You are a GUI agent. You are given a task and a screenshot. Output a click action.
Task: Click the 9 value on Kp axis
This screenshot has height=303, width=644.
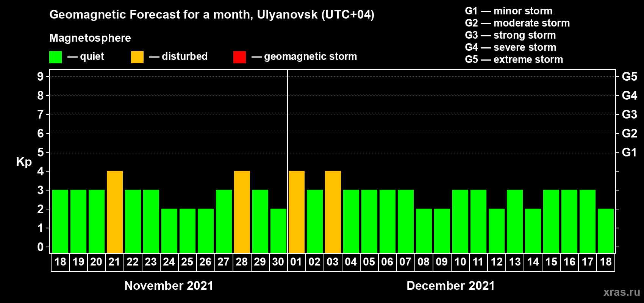coord(41,77)
